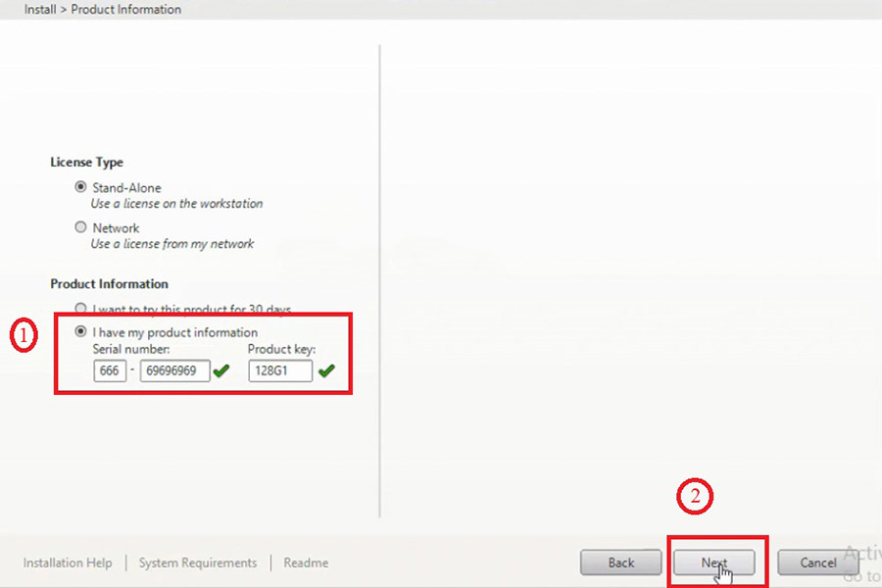Enable "I have my product information" option

point(81,332)
